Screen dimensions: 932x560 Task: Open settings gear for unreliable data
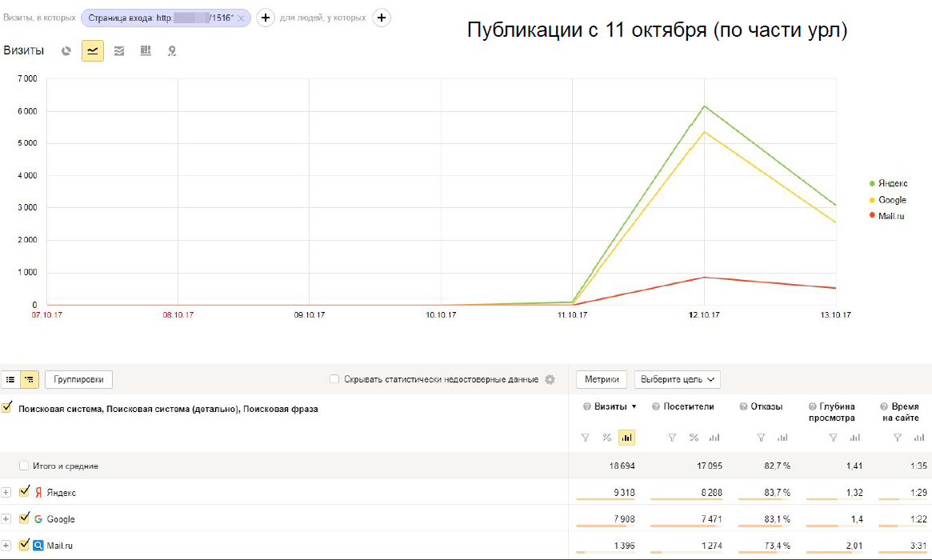click(550, 379)
